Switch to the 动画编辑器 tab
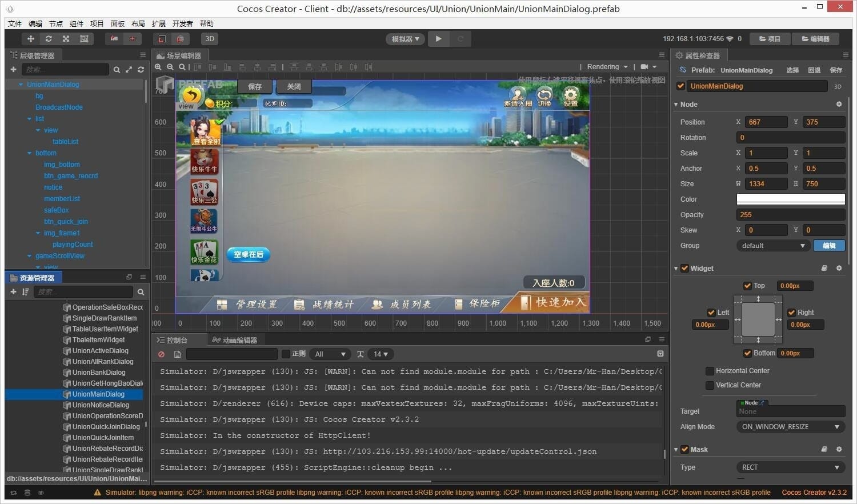 (x=234, y=340)
